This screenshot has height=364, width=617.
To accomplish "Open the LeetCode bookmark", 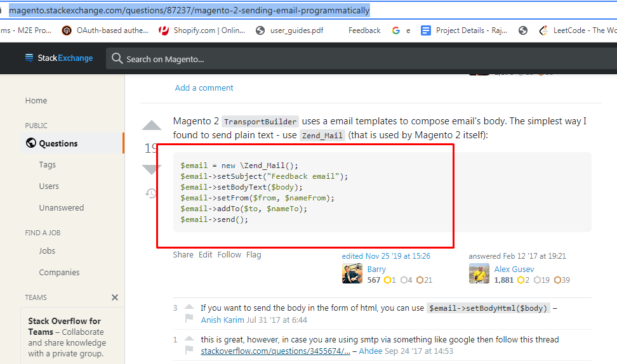I will coord(577,30).
